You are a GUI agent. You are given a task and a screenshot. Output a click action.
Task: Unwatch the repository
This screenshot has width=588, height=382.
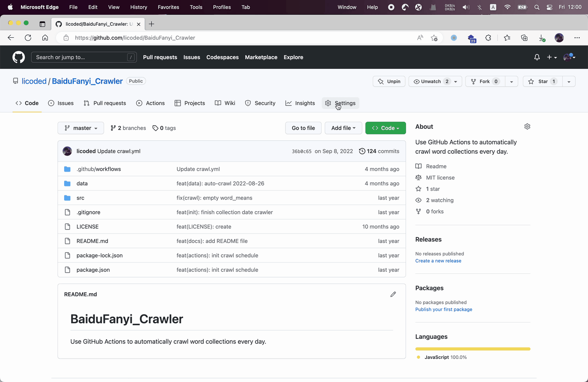click(x=431, y=81)
